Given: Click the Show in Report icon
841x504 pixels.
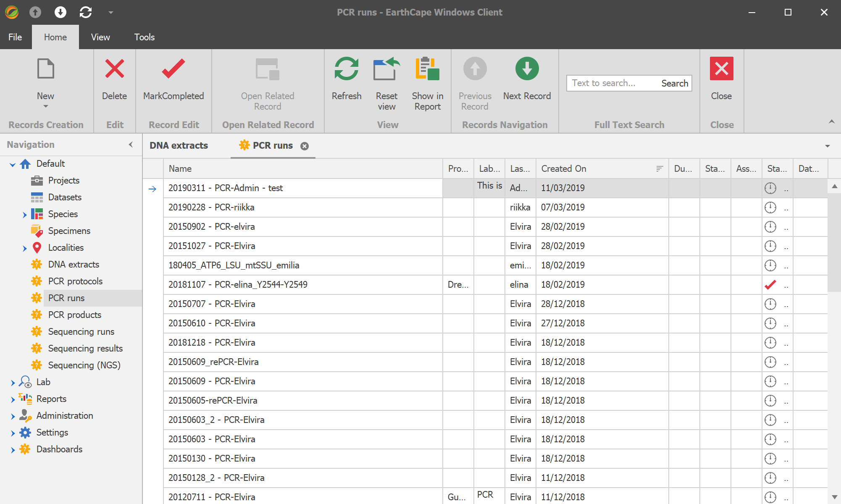Looking at the screenshot, I should [x=427, y=68].
